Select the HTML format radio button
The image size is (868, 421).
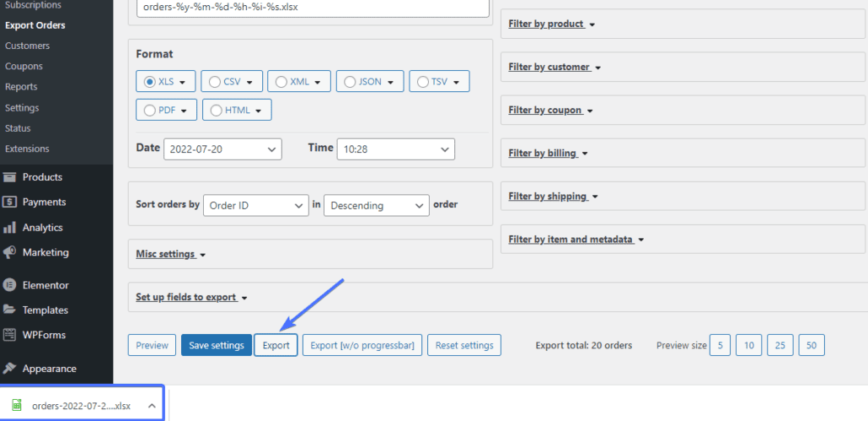tap(216, 111)
